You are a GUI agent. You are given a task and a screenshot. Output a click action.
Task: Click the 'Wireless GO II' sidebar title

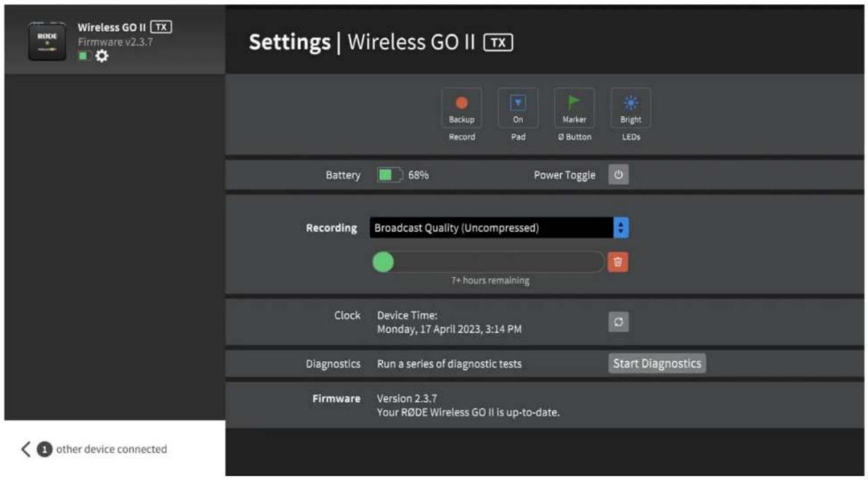(x=113, y=28)
